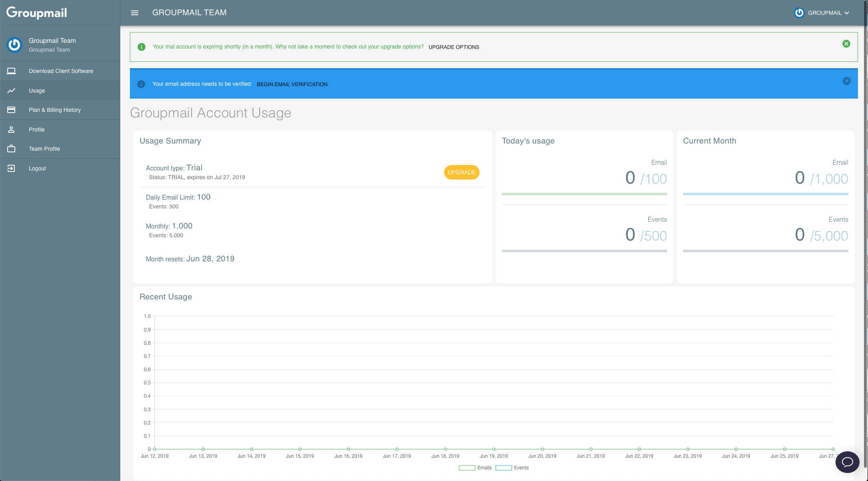Expand the GROUPMAIL account dropdown
Viewport: 868px width, 481px height.
point(822,13)
